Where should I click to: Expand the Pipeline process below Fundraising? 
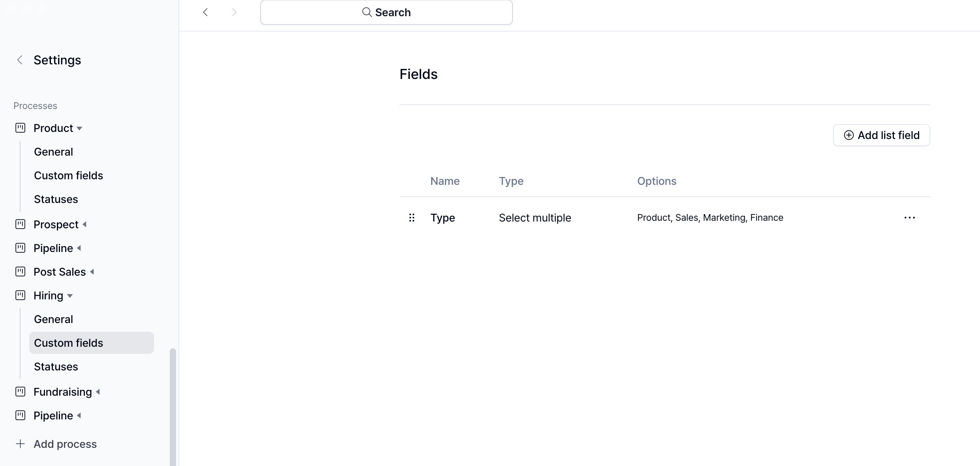(80, 415)
